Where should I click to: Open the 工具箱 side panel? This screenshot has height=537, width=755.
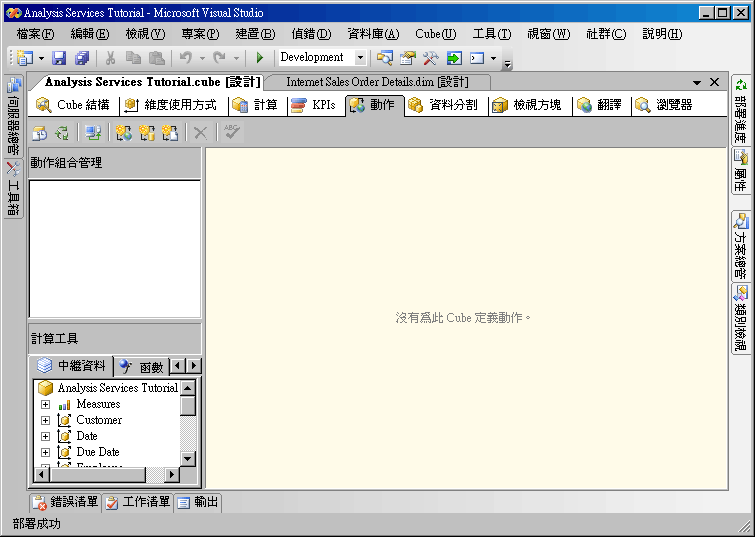[13, 189]
